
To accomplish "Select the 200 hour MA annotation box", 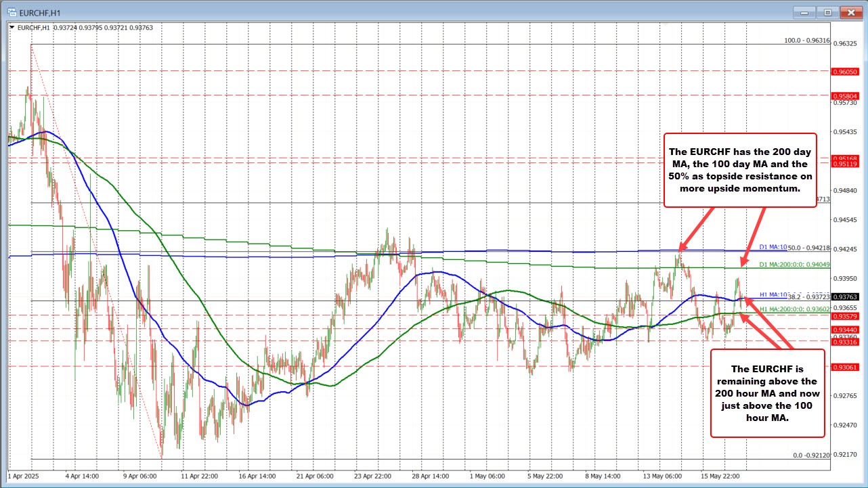I will [x=767, y=393].
